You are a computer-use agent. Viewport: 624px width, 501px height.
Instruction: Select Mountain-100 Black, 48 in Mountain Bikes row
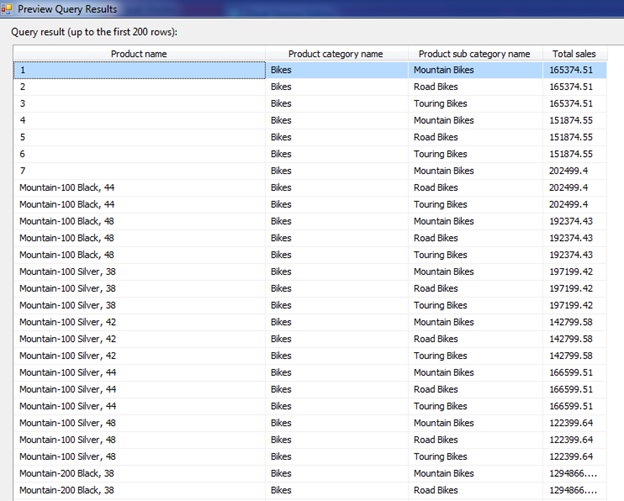[x=139, y=221]
